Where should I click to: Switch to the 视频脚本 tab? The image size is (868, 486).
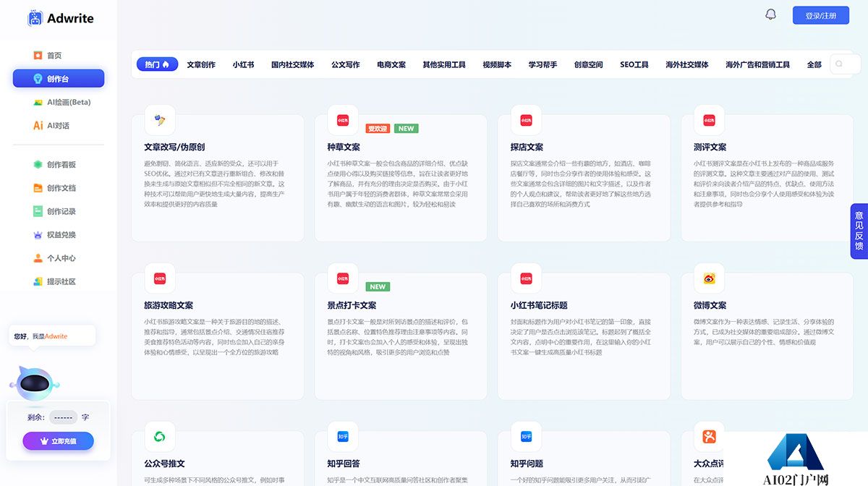(x=497, y=64)
